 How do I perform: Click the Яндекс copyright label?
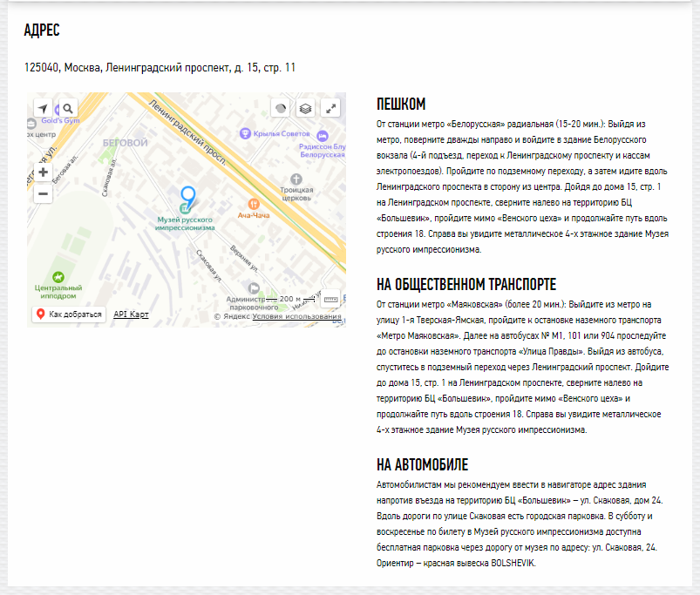(232, 316)
